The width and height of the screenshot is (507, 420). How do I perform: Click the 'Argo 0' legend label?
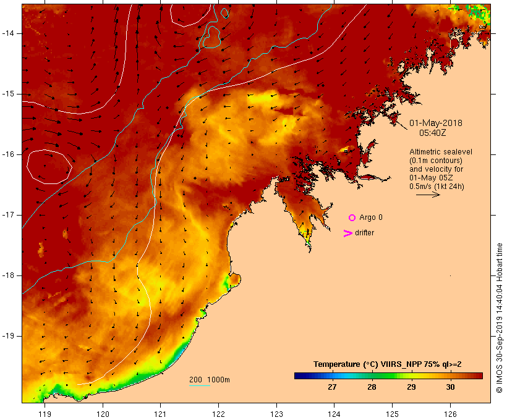point(371,217)
